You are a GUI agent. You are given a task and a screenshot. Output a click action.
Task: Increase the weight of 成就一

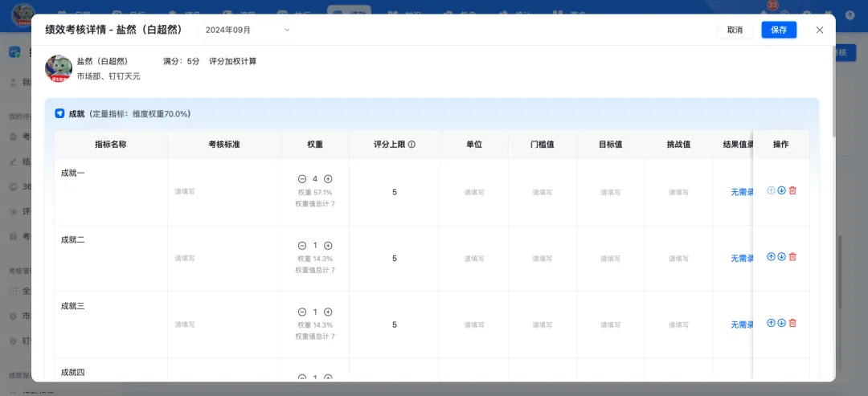click(x=328, y=178)
